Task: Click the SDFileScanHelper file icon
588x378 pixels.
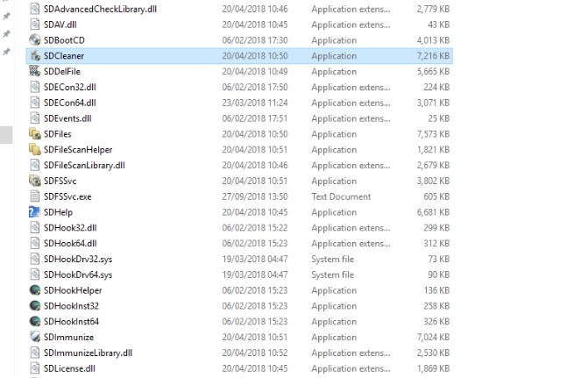Action: (35, 150)
